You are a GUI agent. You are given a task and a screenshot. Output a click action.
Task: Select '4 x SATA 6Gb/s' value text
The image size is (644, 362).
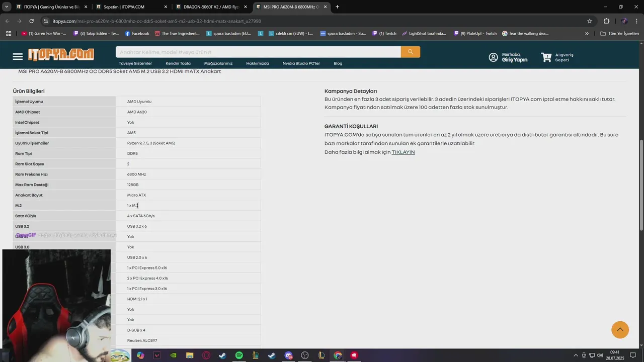pyautogui.click(x=141, y=216)
